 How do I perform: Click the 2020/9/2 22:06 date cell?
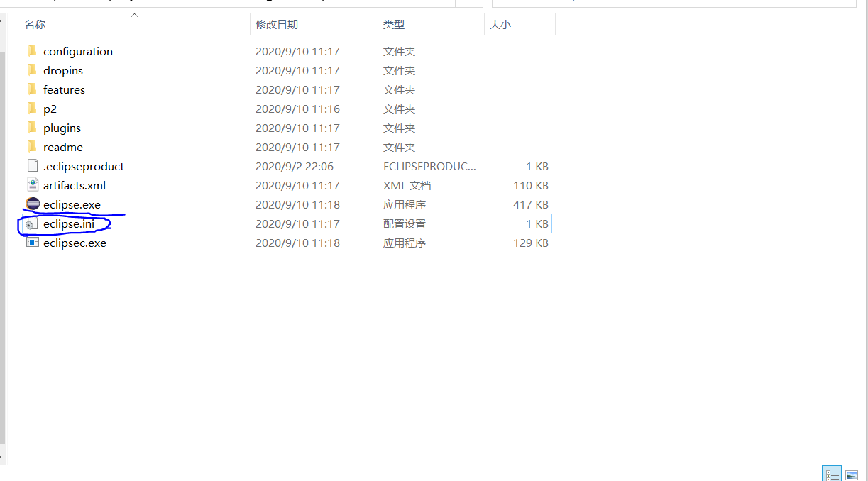pos(295,166)
